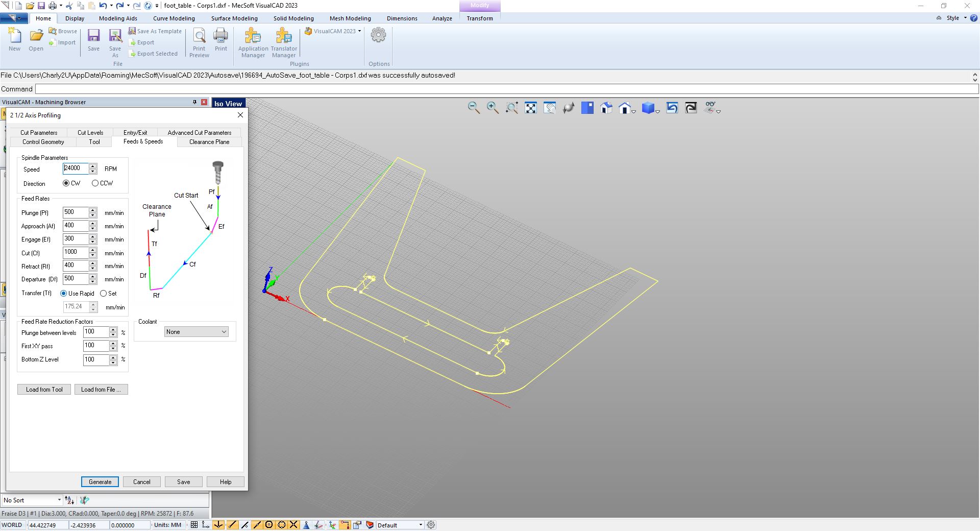
Task: Open Entry/Exit tab
Action: (x=135, y=132)
